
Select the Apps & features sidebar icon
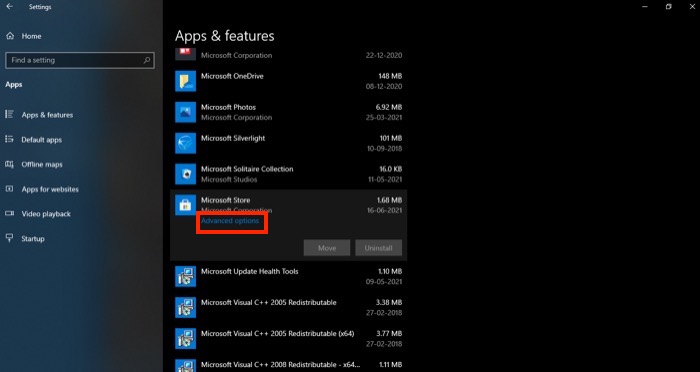9,114
